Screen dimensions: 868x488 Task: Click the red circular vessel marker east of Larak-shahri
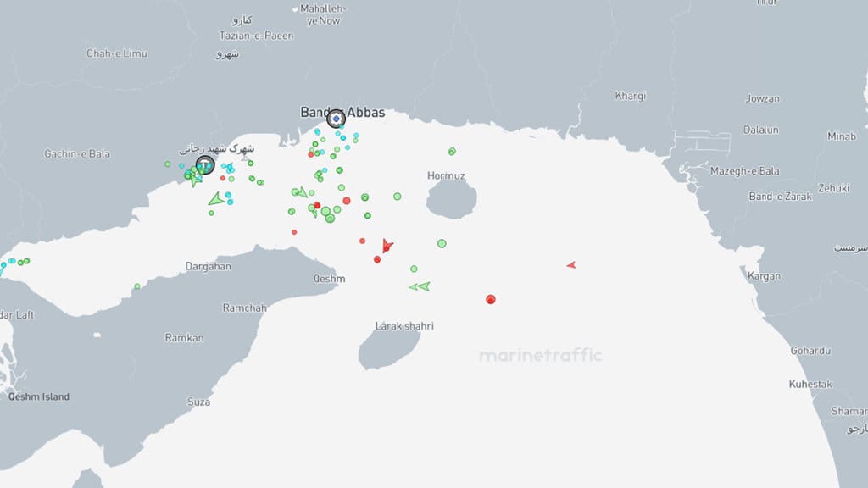click(x=490, y=298)
